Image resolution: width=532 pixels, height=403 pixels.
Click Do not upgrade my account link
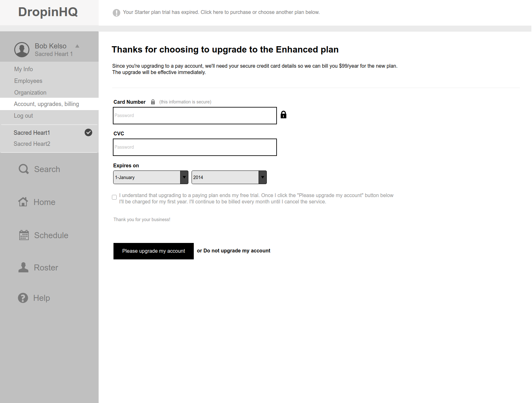[237, 251]
